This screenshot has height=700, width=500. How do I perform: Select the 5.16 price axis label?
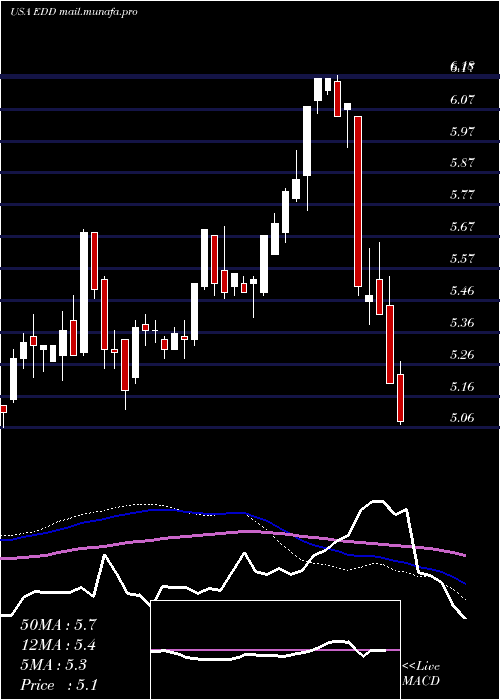(x=462, y=386)
